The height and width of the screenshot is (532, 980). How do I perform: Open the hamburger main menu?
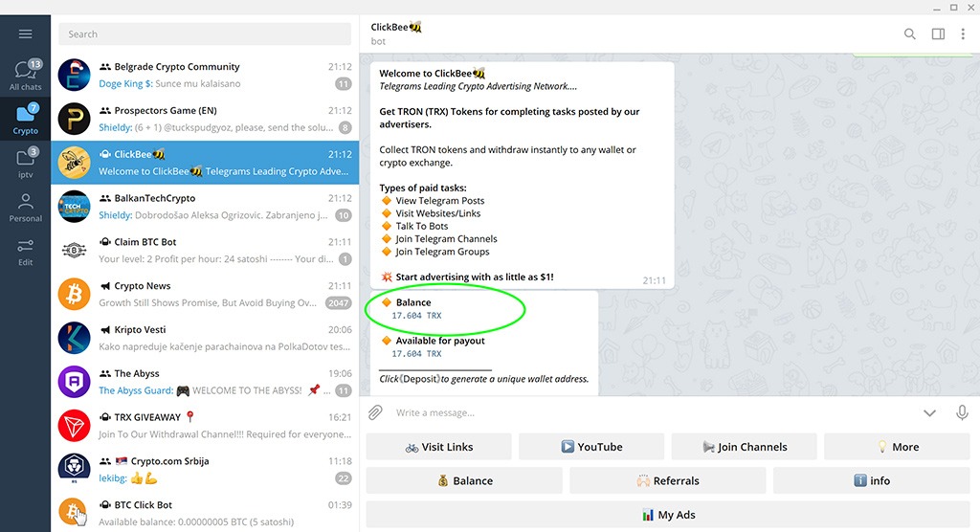pos(25,34)
